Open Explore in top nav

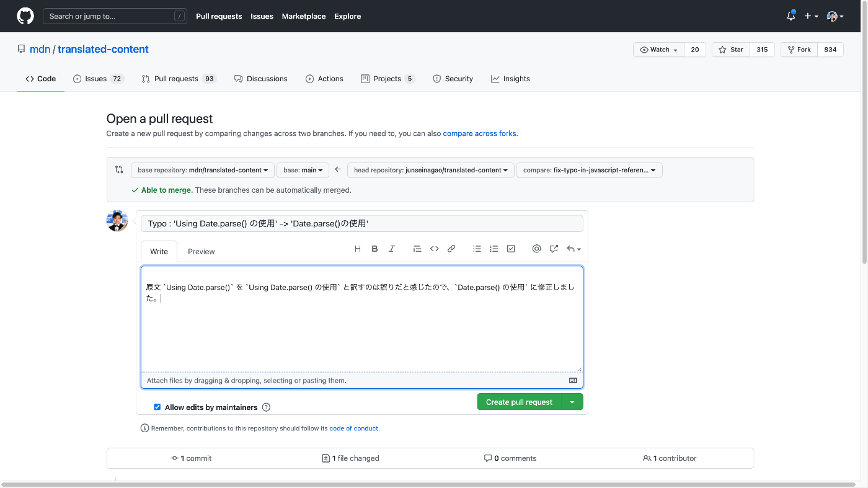[x=347, y=16]
